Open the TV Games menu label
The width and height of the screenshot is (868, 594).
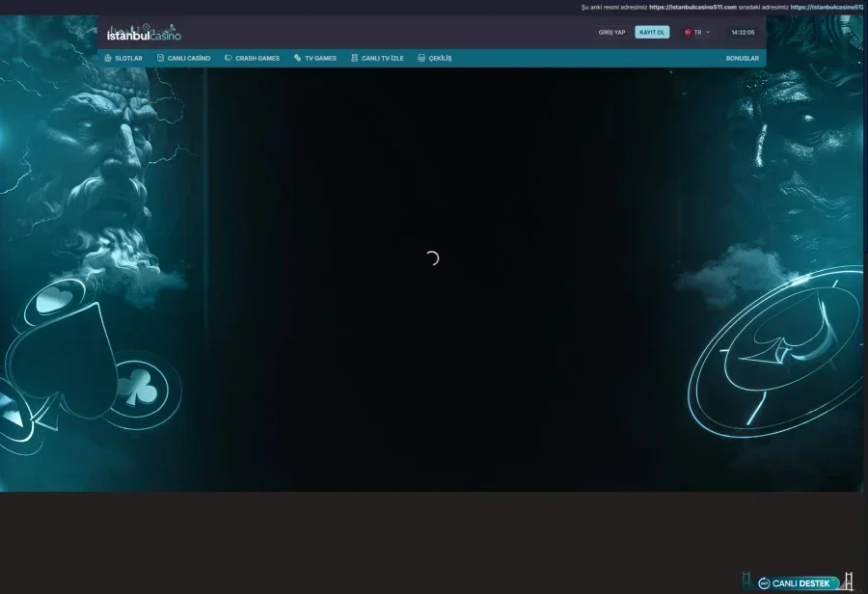tap(320, 58)
